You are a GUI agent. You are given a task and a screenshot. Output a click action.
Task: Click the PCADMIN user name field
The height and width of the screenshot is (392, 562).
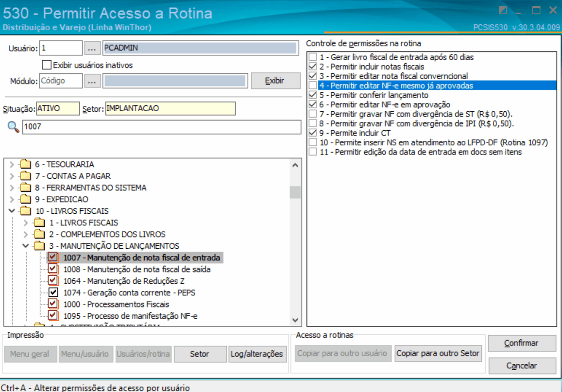201,48
